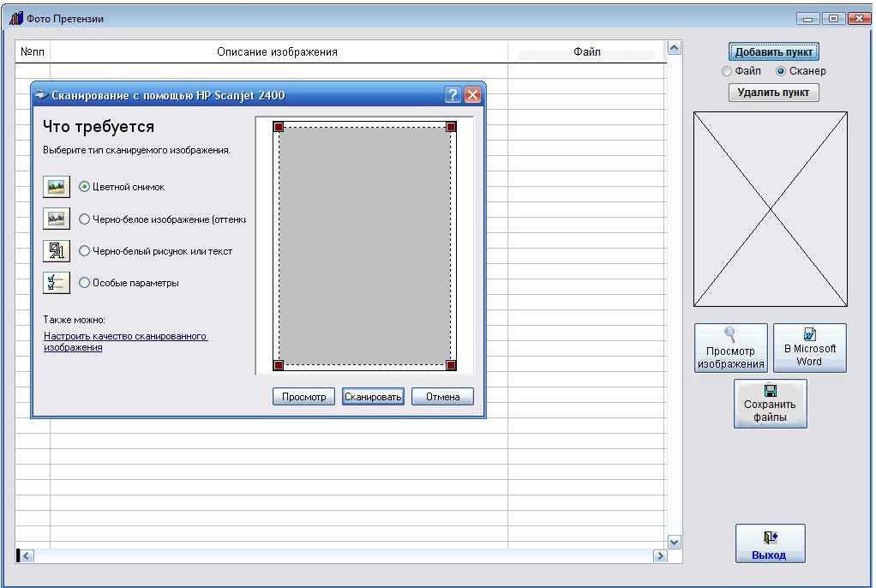Screen dimensions: 876x588
Task: Choose the Файл source radio button
Action: tap(727, 71)
